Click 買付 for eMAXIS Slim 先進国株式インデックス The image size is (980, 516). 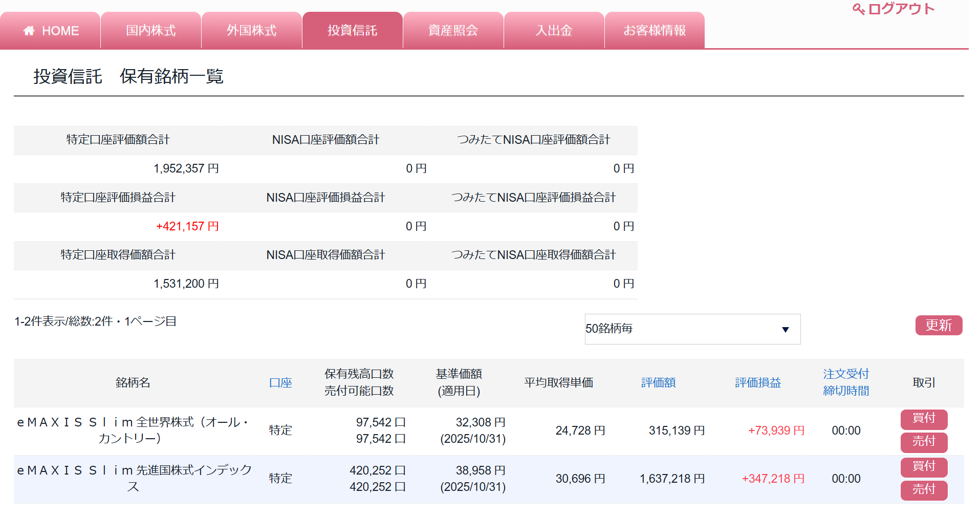click(x=924, y=467)
